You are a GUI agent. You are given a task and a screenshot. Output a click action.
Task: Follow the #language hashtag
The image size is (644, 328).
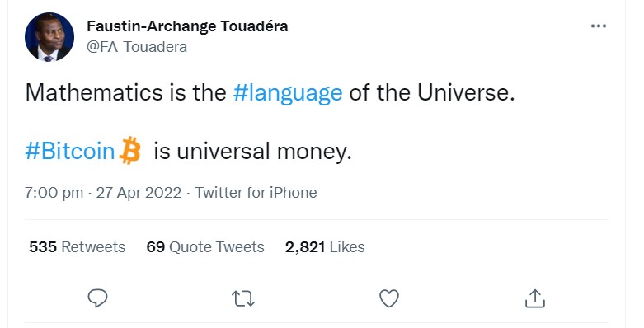pyautogui.click(x=288, y=93)
